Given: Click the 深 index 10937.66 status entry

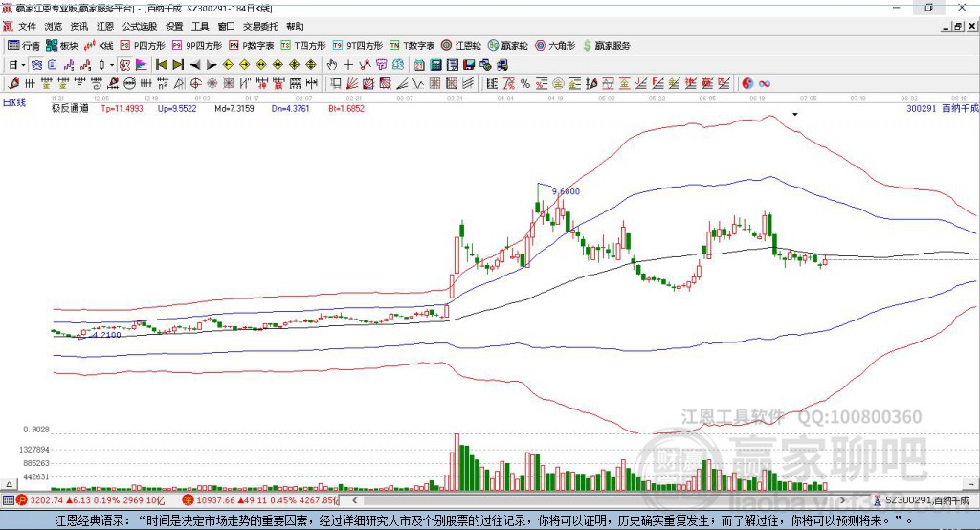Looking at the screenshot, I should click(260, 500).
